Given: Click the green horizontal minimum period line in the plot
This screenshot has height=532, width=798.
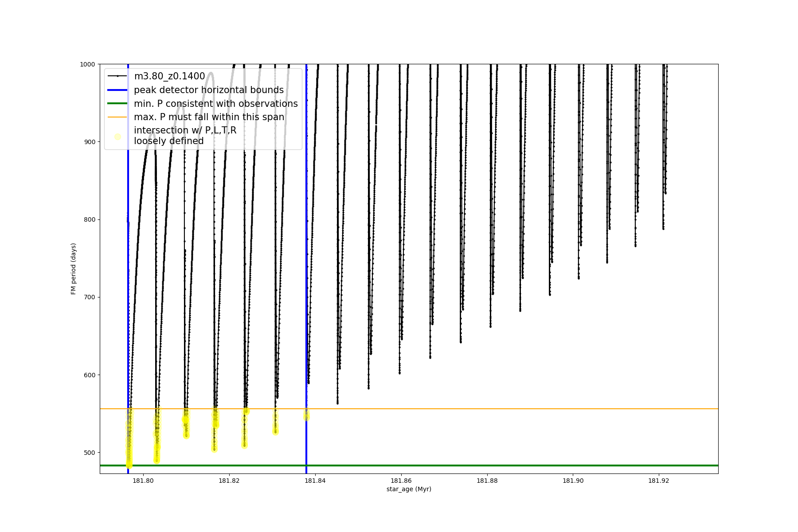Looking at the screenshot, I should click(488, 465).
